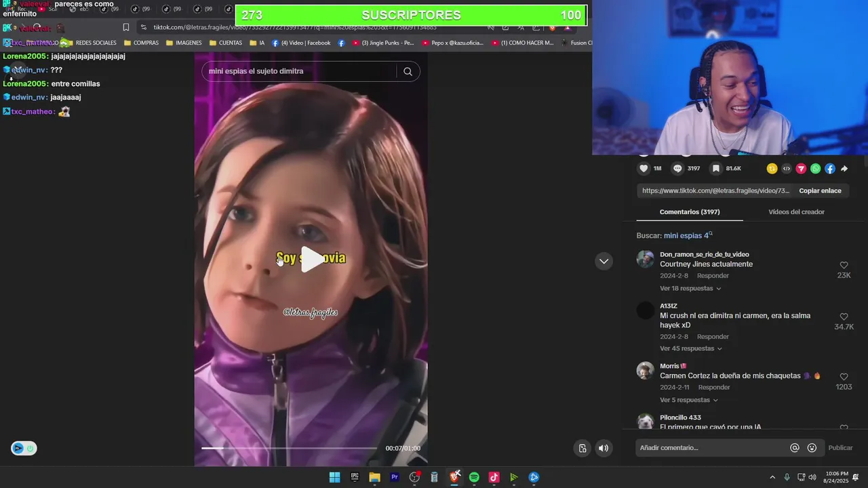Open more share options arrow

pos(844,169)
